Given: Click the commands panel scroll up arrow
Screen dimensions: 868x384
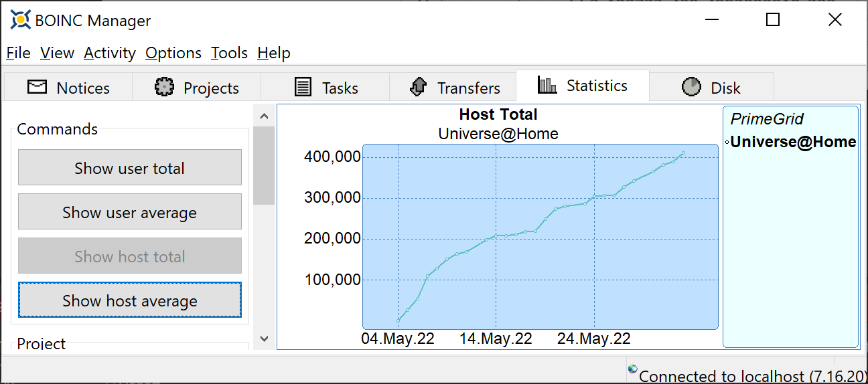Looking at the screenshot, I should coord(264,116).
